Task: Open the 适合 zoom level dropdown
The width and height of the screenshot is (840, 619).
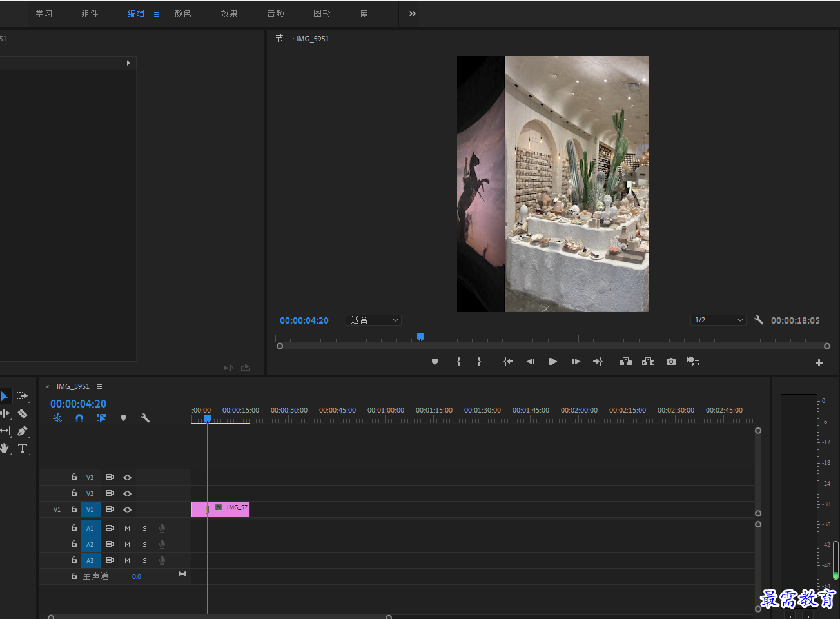Action: (x=374, y=320)
